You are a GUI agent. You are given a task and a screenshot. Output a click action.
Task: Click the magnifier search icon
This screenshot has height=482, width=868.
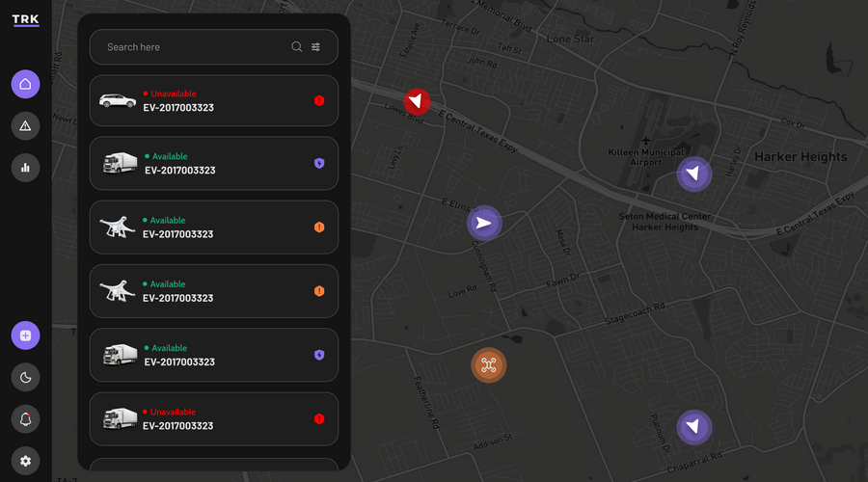click(297, 47)
